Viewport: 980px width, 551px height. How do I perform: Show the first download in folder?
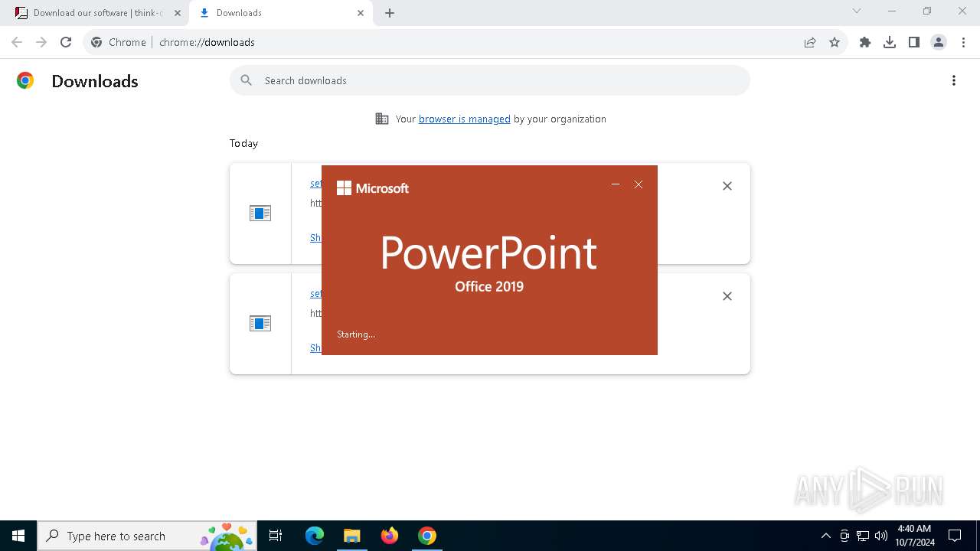(315, 238)
